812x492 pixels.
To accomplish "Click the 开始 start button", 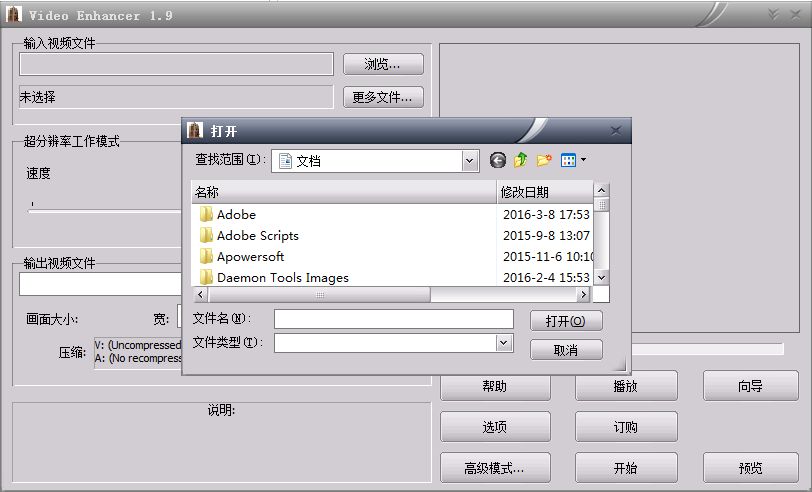I will point(626,468).
